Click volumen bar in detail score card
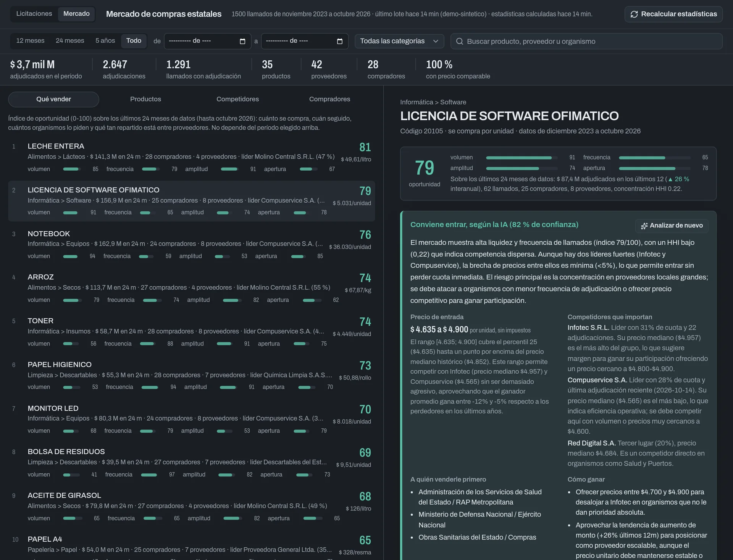 click(521, 158)
